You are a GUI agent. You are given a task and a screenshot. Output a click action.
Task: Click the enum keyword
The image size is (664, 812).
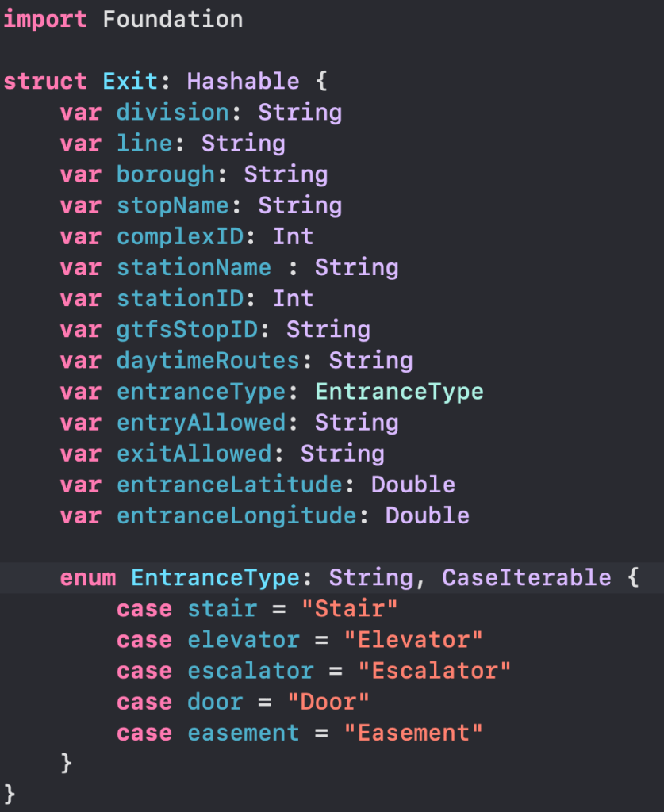click(x=88, y=578)
